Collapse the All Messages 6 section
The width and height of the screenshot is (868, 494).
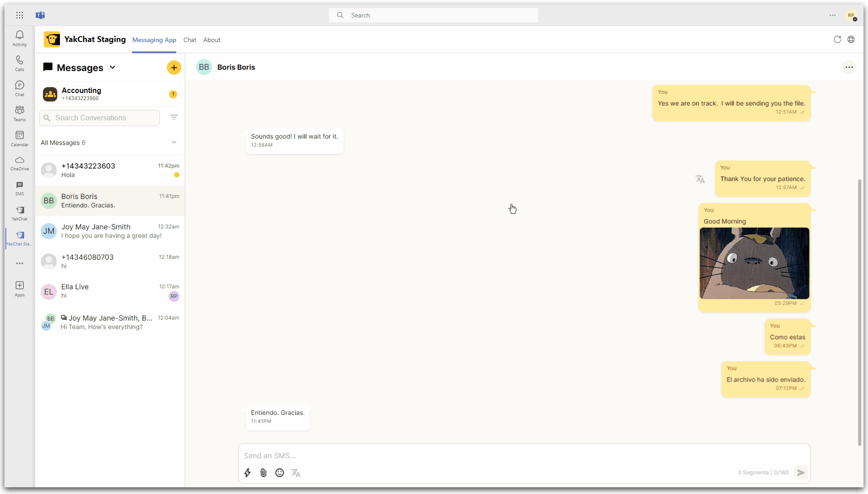click(x=174, y=142)
